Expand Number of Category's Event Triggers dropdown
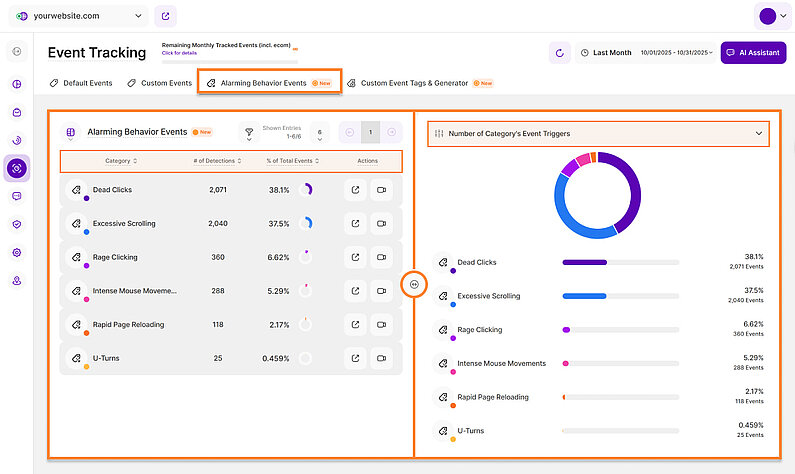This screenshot has width=795, height=474. [598, 133]
